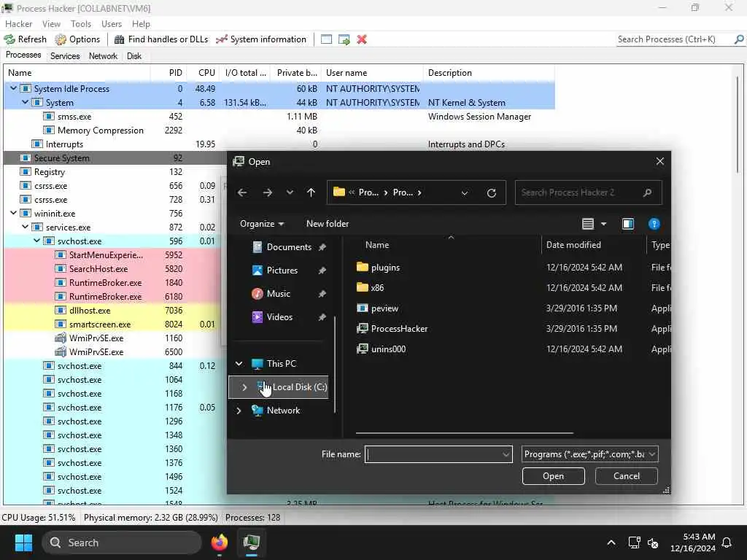Click the find window toolbar icon
Image resolution: width=747 pixels, height=560 pixels.
click(x=326, y=39)
